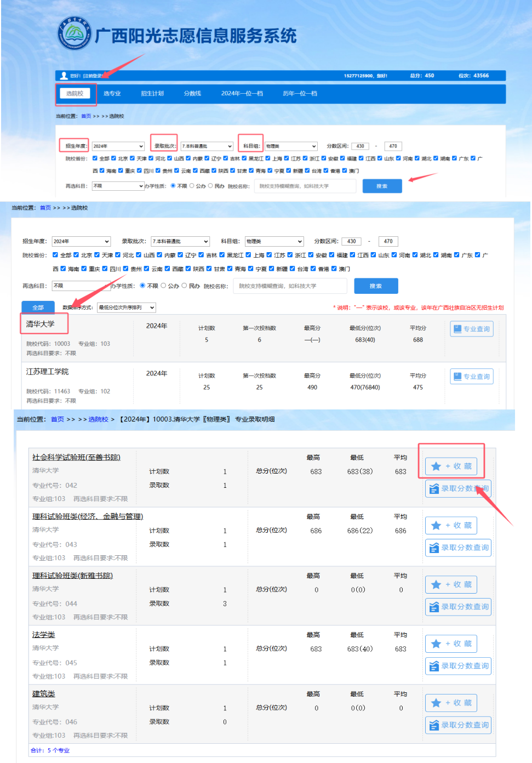This screenshot has width=532, height=763.
Task: Click the 注销登录 logout link
Action: pos(92,76)
